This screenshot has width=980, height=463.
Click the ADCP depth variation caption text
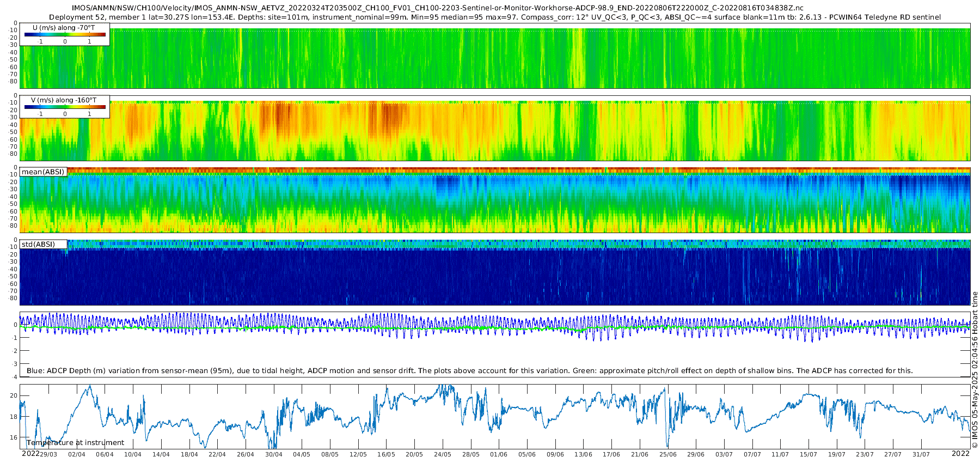tap(469, 370)
